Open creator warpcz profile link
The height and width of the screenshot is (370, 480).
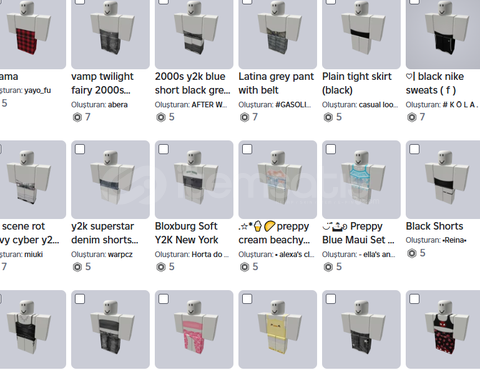pos(120,254)
